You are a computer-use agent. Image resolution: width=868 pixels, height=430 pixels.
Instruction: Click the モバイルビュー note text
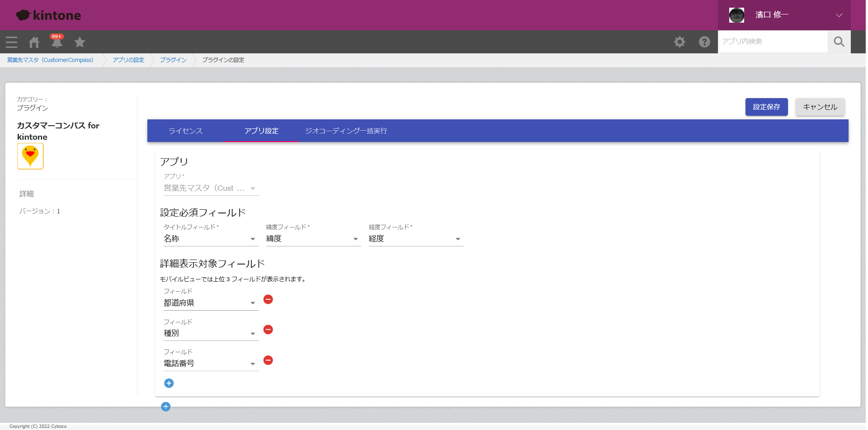point(234,279)
